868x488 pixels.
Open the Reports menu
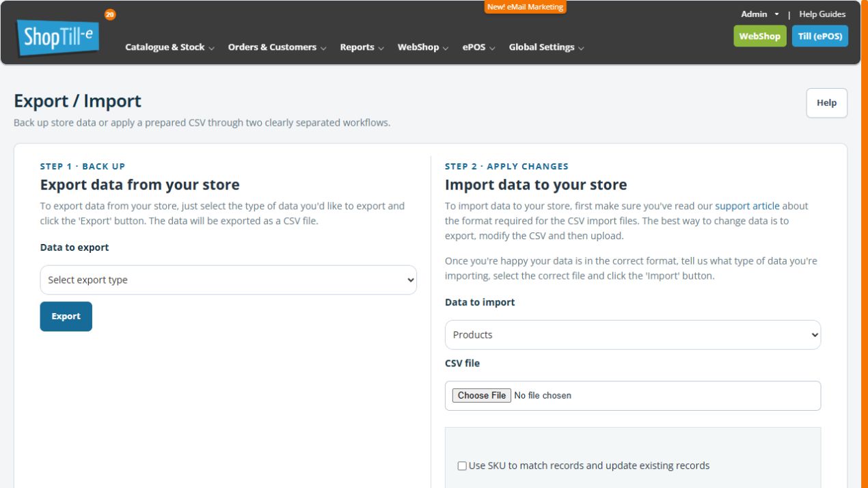click(x=362, y=47)
